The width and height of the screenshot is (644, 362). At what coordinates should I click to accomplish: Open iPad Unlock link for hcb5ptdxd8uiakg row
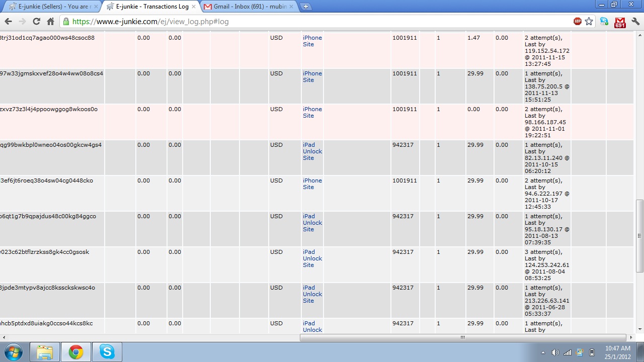point(312,327)
